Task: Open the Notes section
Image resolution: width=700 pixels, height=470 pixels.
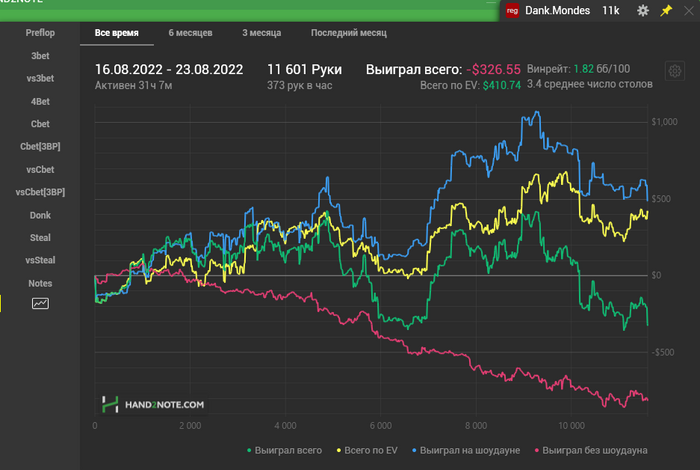Action: click(x=40, y=283)
